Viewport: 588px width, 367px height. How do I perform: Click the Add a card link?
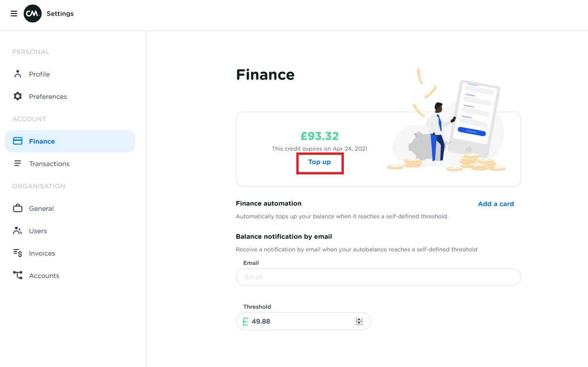coord(496,204)
